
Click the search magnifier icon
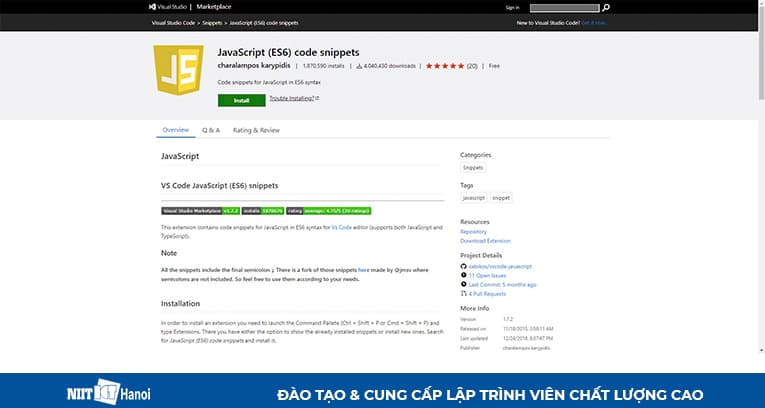[605, 8]
